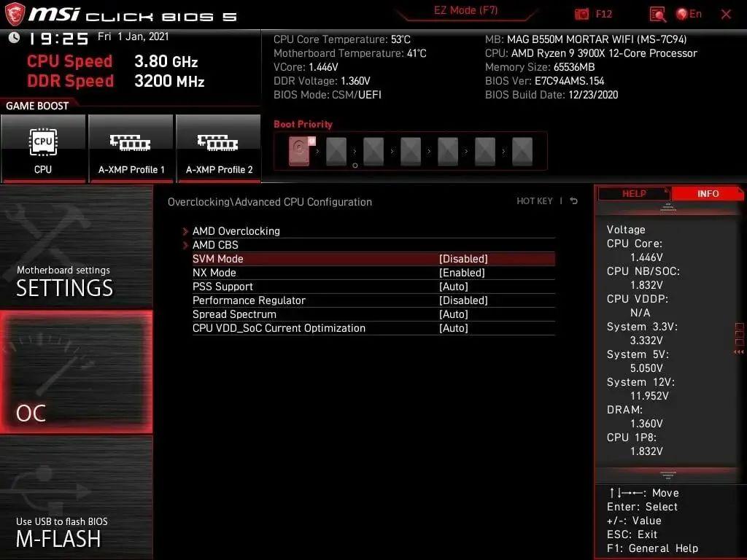Select the PSS Support label

tap(222, 286)
